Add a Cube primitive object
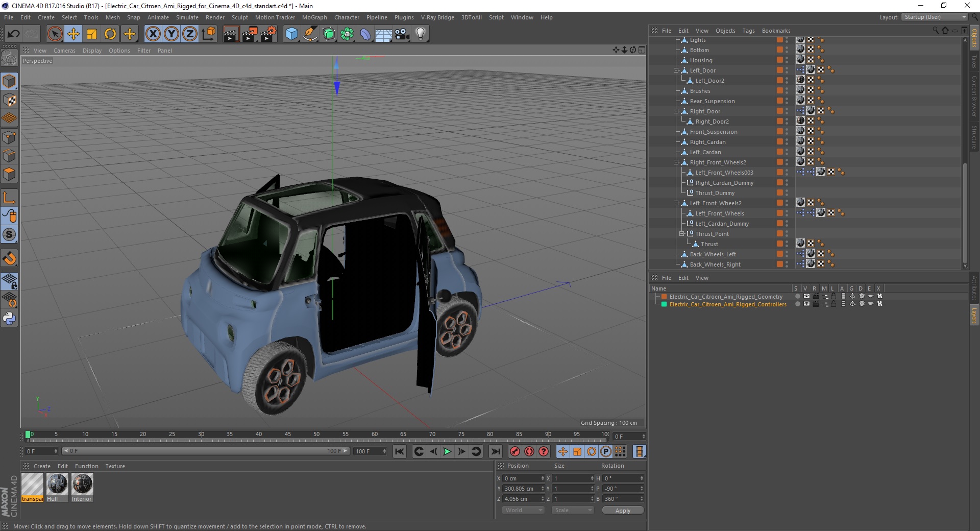 click(x=291, y=34)
